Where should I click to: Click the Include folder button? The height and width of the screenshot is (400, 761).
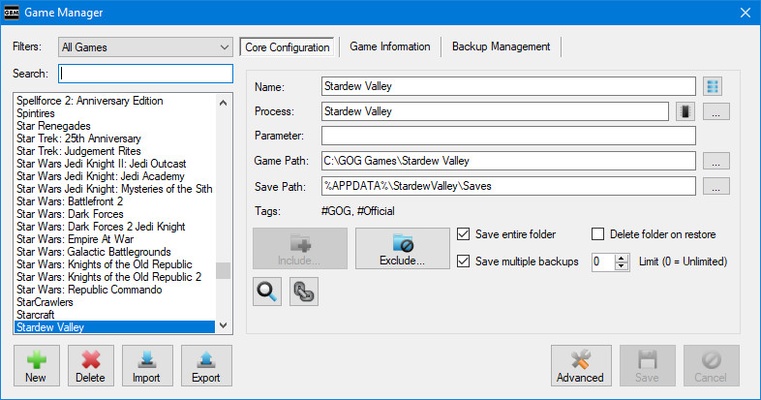point(300,249)
